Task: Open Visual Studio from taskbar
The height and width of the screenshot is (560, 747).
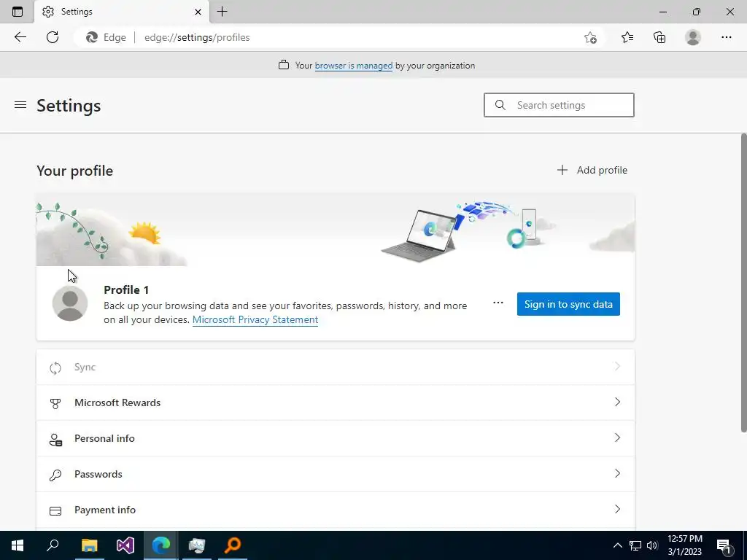Action: [x=125, y=545]
